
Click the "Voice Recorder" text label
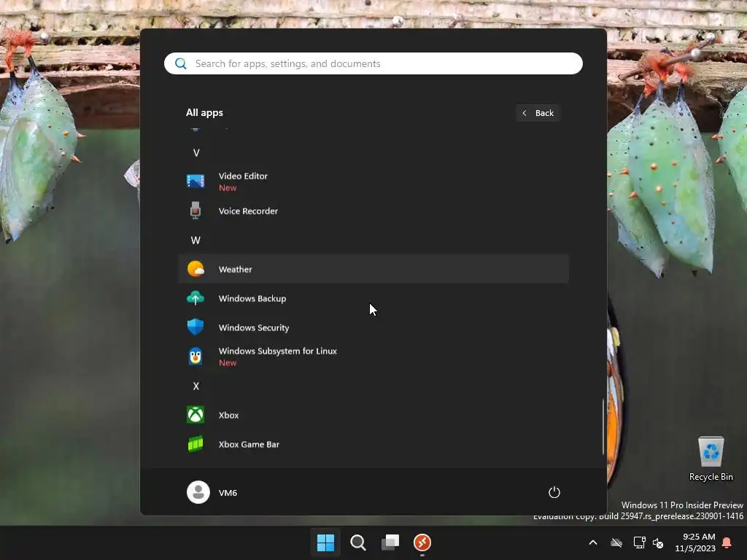[x=248, y=211]
